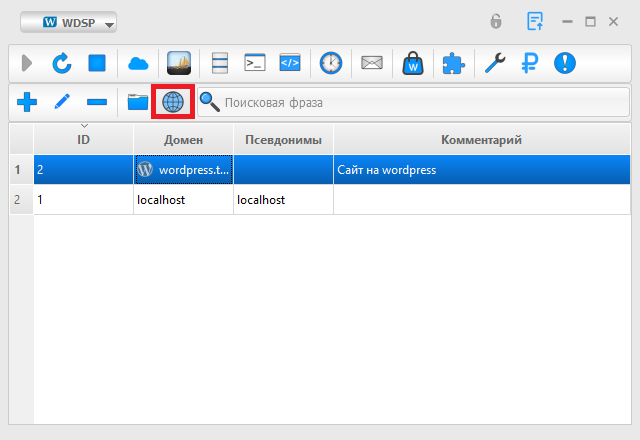
Task: Click the Stop server square icon
Action: click(x=97, y=63)
